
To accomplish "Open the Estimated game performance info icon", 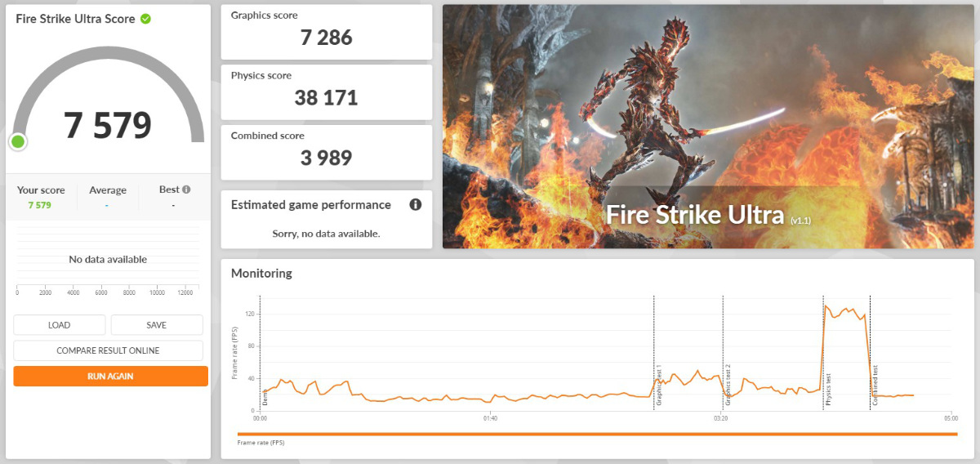I will click(x=415, y=204).
